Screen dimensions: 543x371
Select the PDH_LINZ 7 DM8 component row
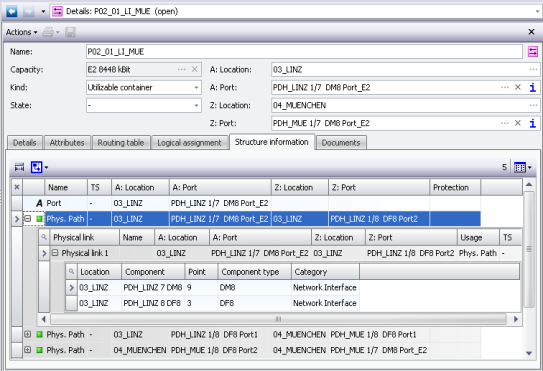(218, 288)
